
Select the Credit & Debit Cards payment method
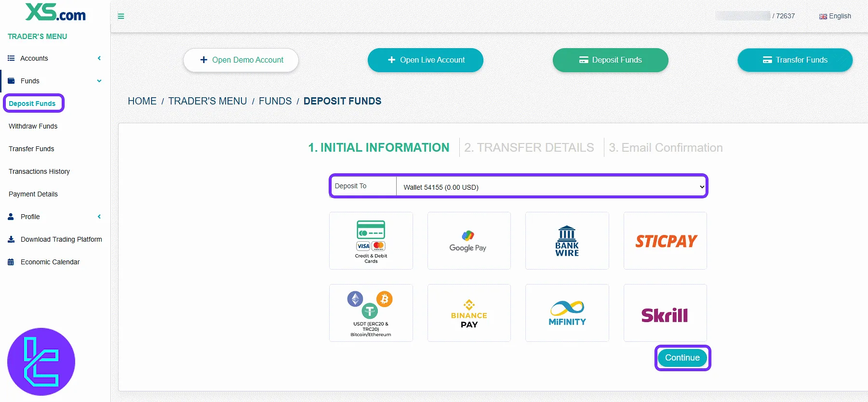coord(371,241)
